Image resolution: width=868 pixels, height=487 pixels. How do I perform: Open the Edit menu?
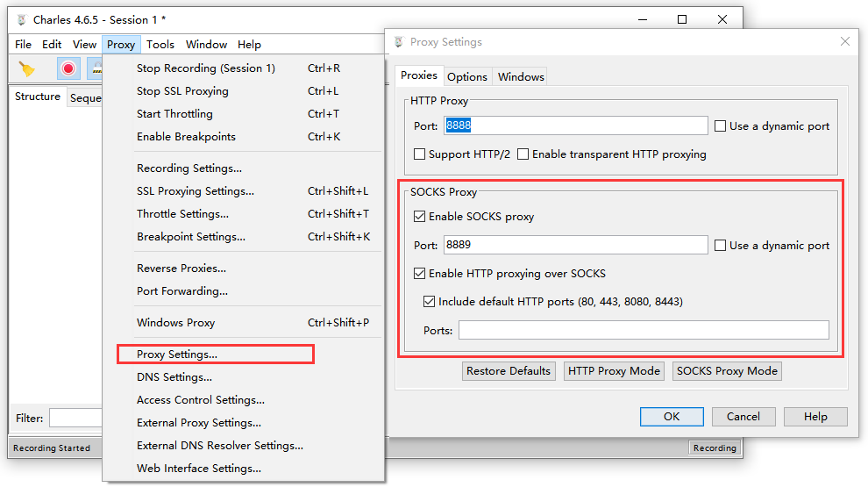coord(52,45)
